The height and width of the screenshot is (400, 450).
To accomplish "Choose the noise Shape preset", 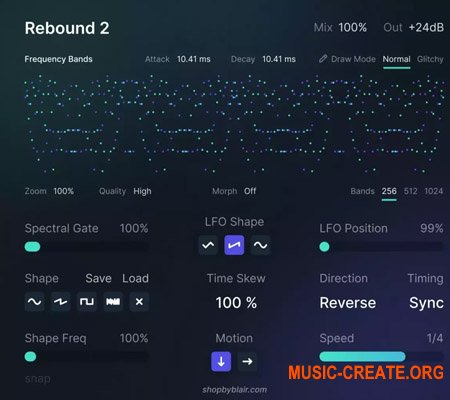I will (x=113, y=302).
